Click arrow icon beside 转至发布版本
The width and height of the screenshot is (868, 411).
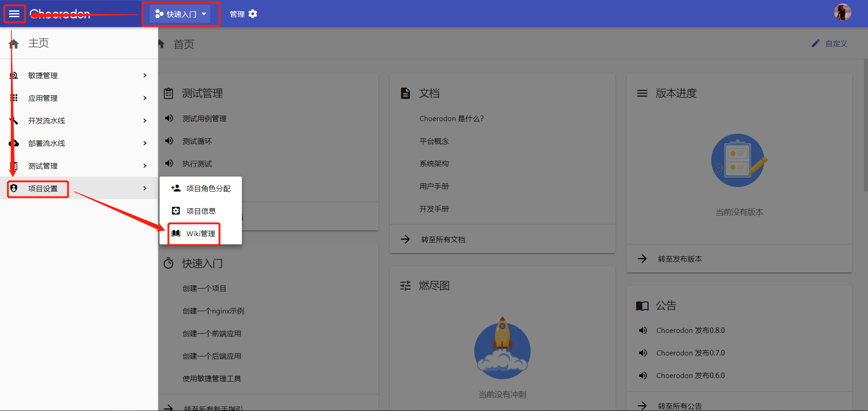[642, 258]
